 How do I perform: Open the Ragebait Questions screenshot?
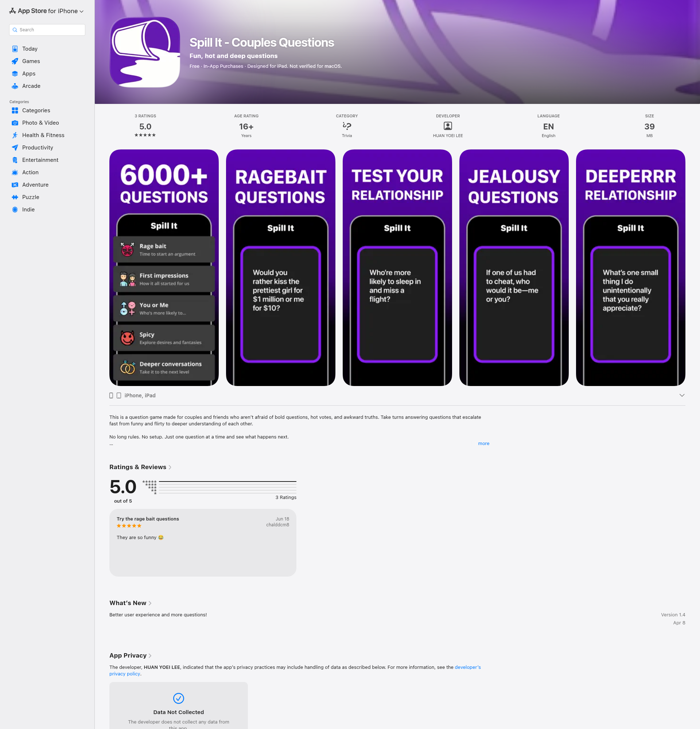(x=280, y=268)
